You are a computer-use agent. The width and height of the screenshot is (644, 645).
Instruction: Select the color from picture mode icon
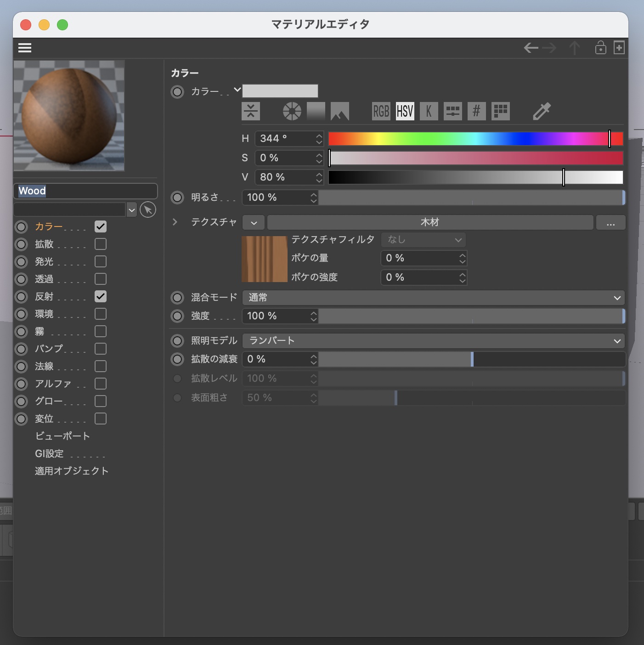340,111
